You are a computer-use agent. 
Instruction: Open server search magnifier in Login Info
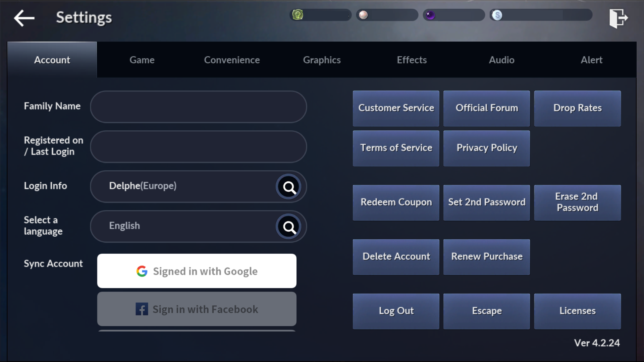point(289,187)
